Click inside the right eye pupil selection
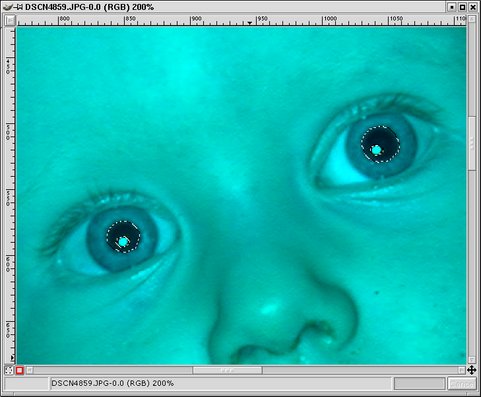 click(x=380, y=144)
